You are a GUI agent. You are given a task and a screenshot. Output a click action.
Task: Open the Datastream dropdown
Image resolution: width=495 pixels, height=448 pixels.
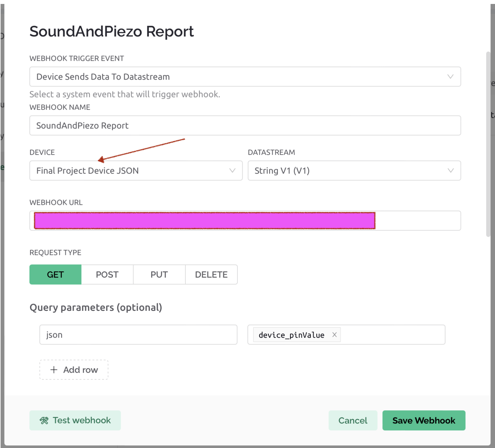click(354, 171)
